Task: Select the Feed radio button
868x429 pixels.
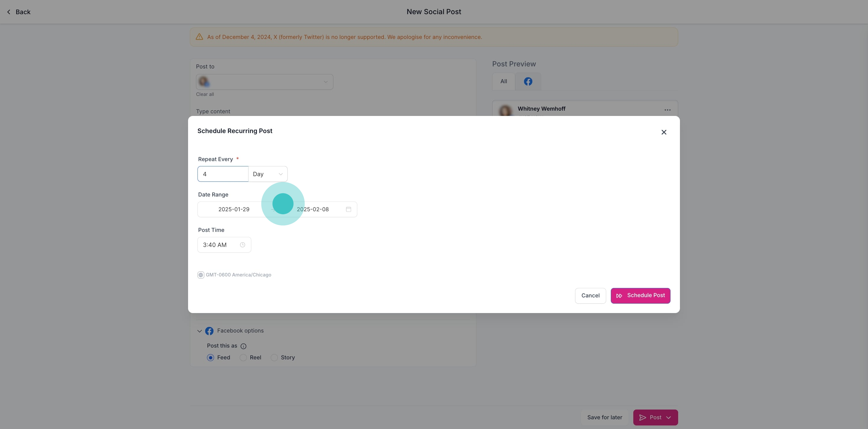Action: pyautogui.click(x=210, y=358)
